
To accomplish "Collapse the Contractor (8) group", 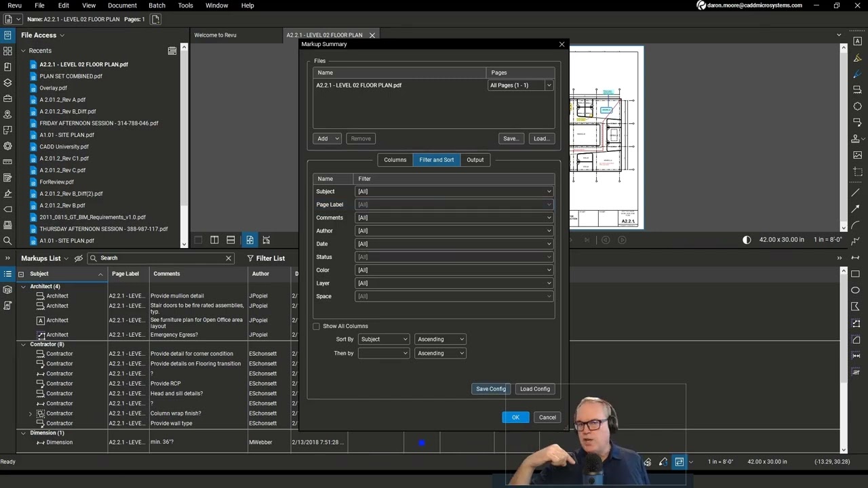I will [23, 344].
